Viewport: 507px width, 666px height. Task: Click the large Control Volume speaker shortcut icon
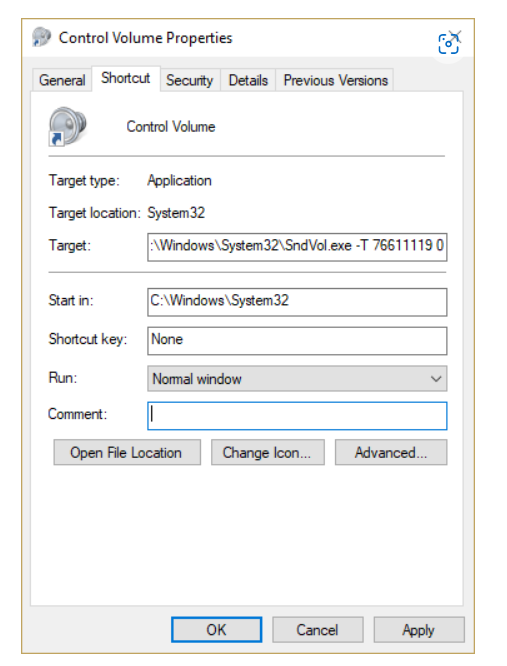[67, 126]
